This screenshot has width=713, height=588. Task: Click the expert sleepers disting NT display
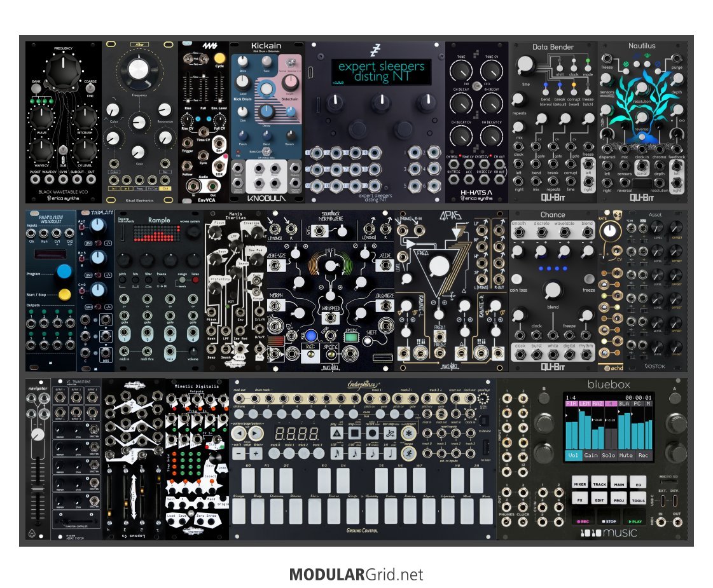[381, 71]
